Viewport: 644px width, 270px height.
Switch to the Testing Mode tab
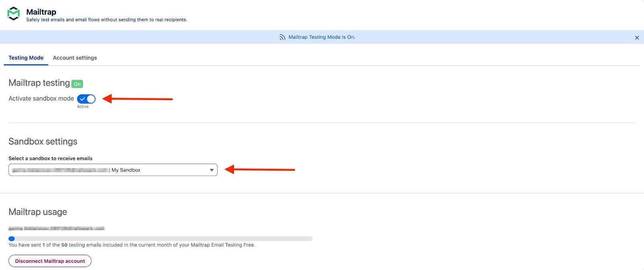(x=26, y=58)
